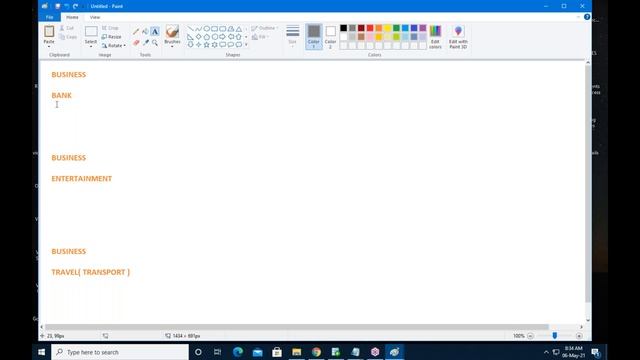Adjust the zoom slider handle
Image resolution: width=640 pixels, height=360 pixels.
(555, 336)
